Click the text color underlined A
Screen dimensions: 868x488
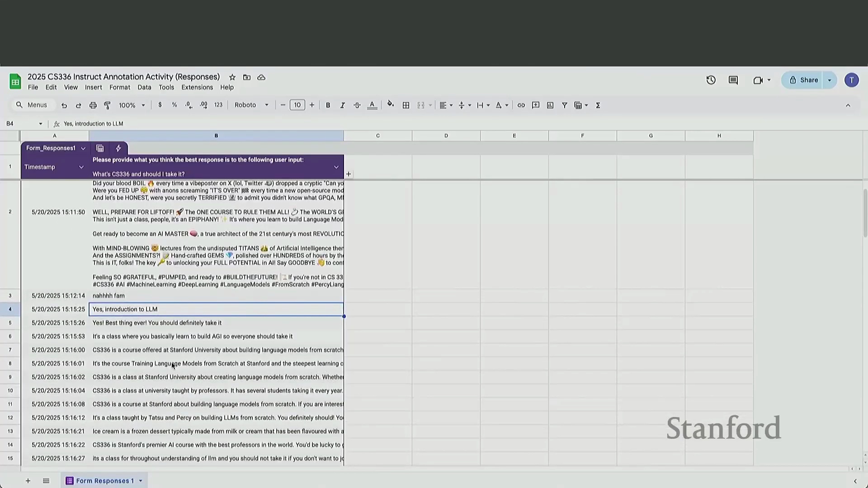[372, 105]
